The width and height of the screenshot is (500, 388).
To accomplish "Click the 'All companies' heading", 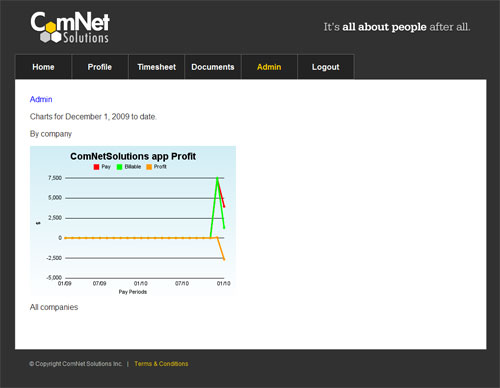I will point(54,307).
